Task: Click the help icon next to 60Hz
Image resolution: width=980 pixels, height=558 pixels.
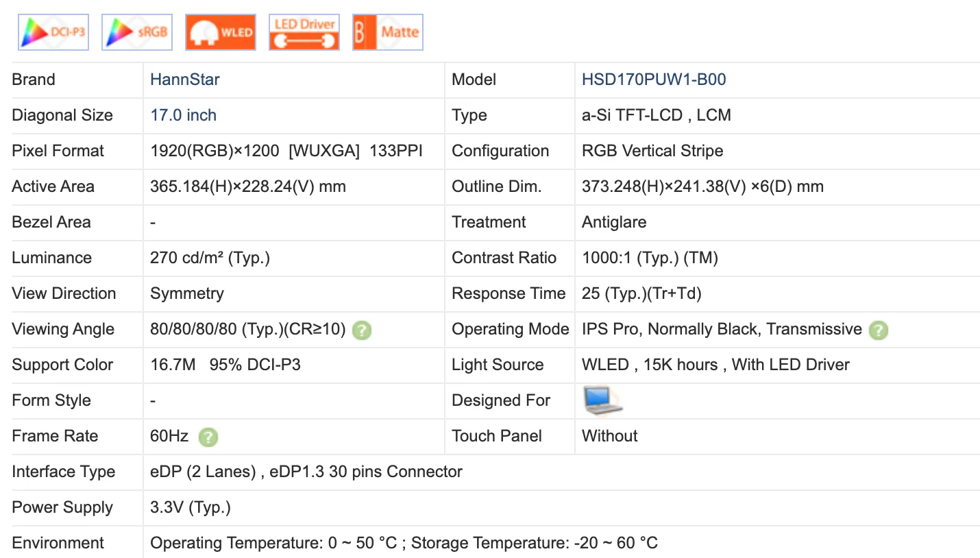Action: [x=208, y=437]
